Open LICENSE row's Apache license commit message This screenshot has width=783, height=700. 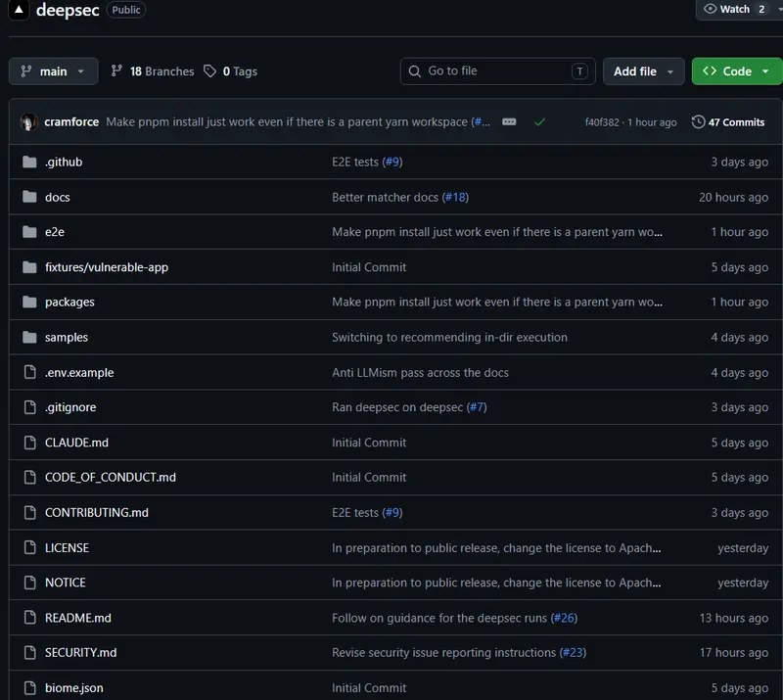496,548
